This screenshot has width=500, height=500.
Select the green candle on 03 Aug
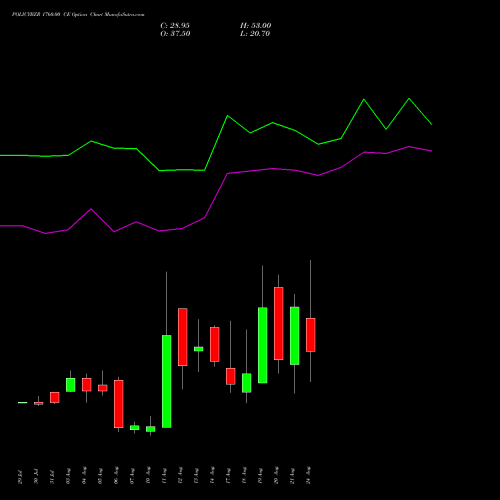71,385
